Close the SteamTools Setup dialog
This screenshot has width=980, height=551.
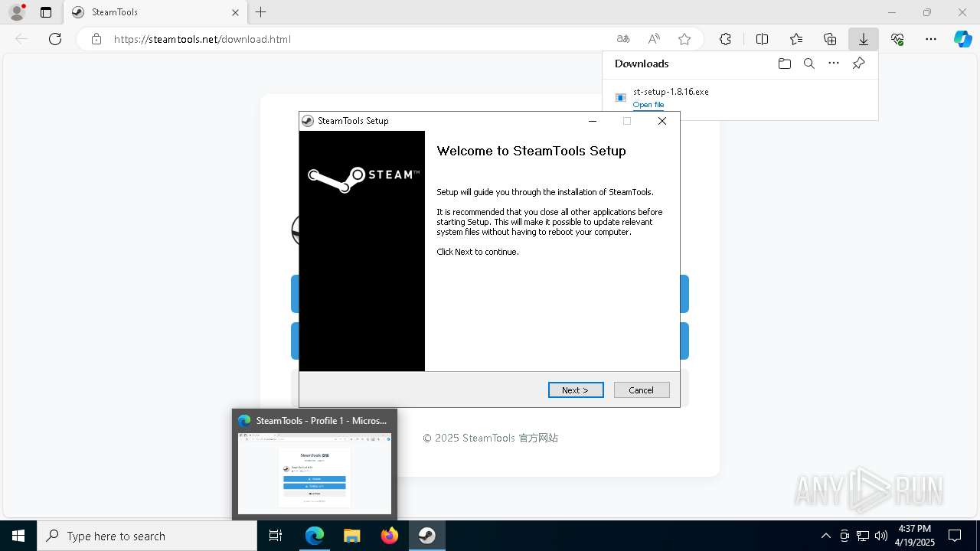click(662, 121)
